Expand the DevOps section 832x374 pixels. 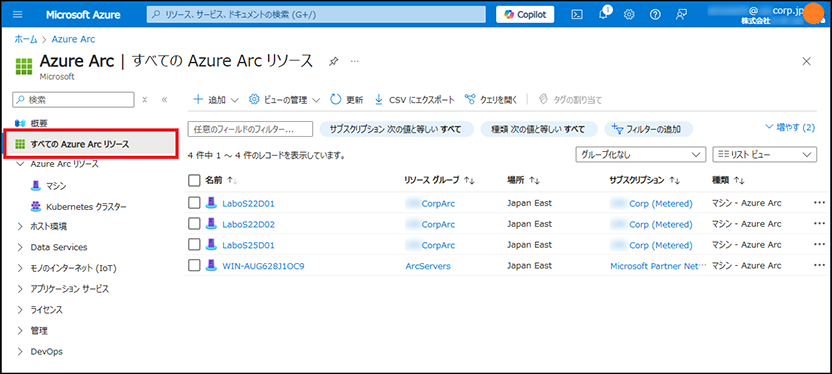[x=20, y=351]
